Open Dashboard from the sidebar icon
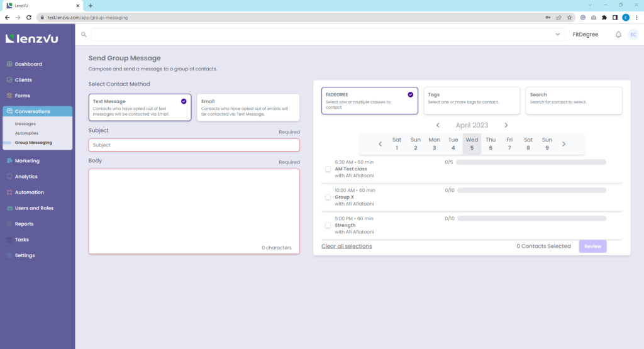 (x=9, y=64)
